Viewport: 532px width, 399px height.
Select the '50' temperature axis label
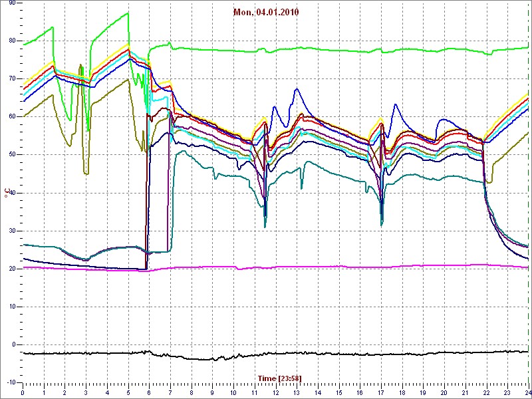11,155
